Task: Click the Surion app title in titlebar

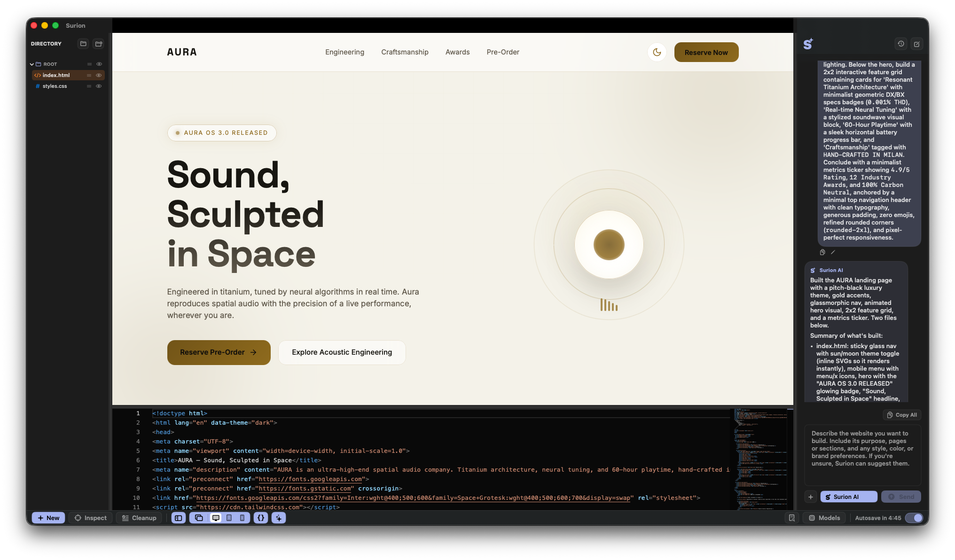Action: pyautogui.click(x=76, y=25)
